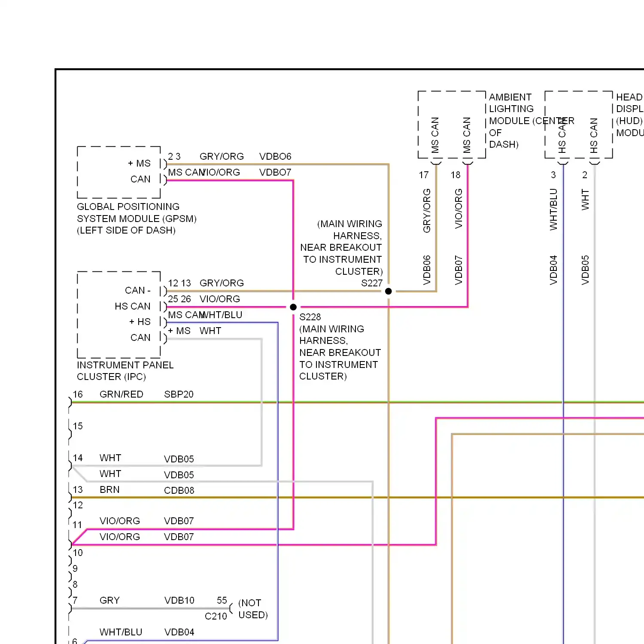Click the SBP20 circuit code
This screenshot has width=644, height=644.
click(x=179, y=394)
